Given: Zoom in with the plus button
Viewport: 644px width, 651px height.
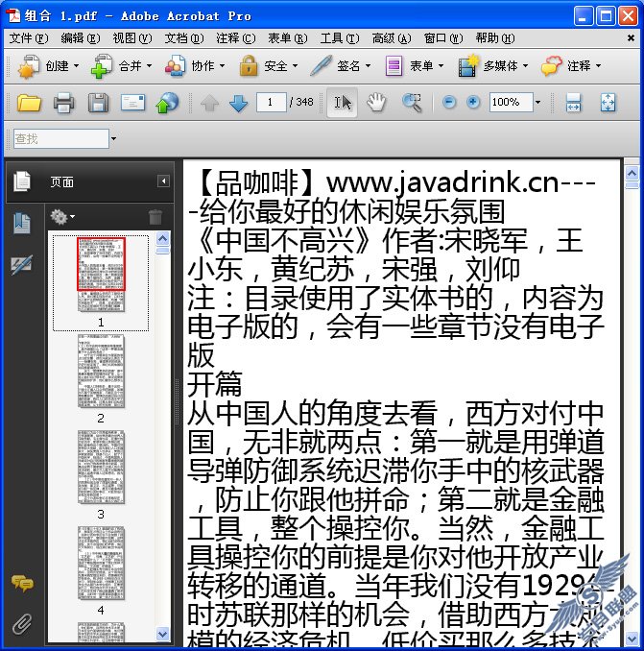Looking at the screenshot, I should click(x=473, y=102).
